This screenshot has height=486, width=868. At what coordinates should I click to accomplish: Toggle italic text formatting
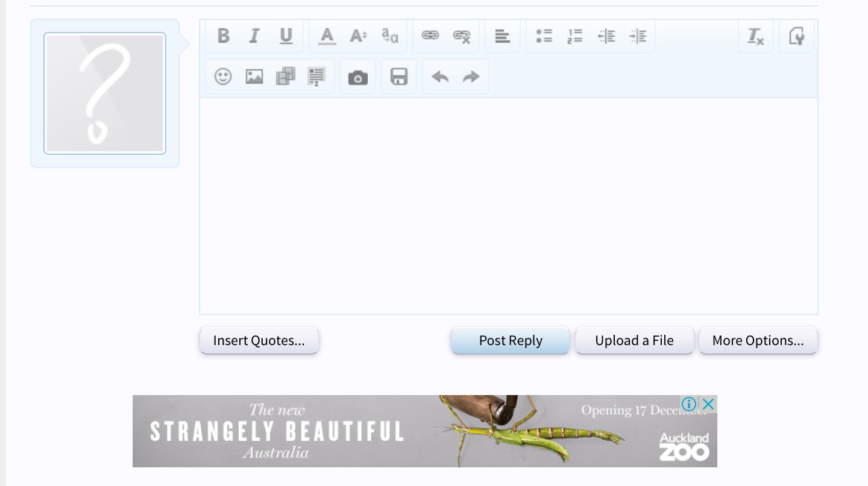tap(254, 36)
